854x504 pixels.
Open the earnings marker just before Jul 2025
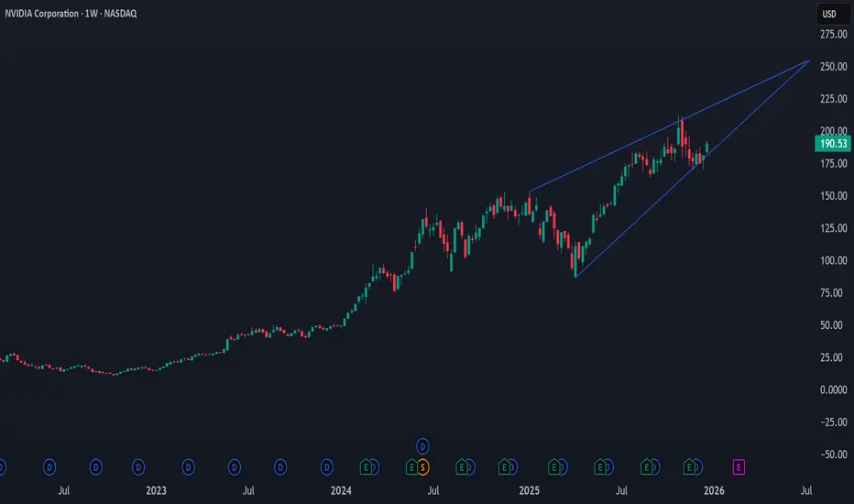click(x=600, y=467)
